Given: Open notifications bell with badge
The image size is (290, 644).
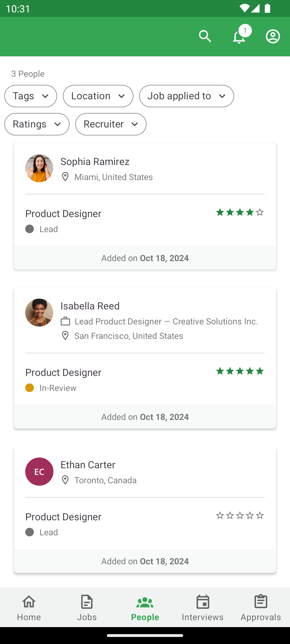Looking at the screenshot, I should [239, 36].
